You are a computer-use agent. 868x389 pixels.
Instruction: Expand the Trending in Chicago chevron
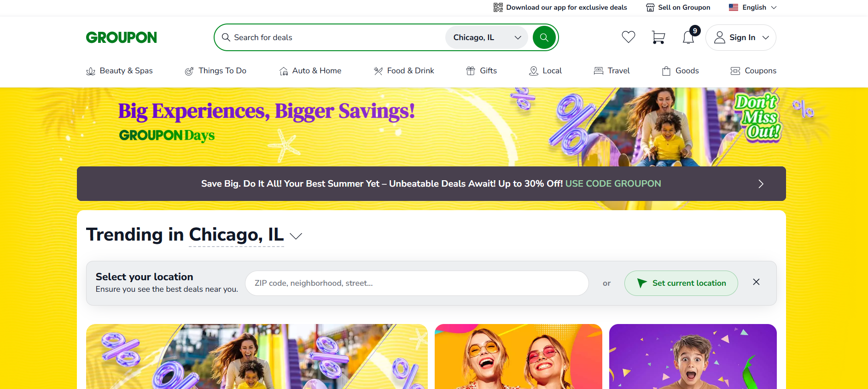[x=296, y=236]
